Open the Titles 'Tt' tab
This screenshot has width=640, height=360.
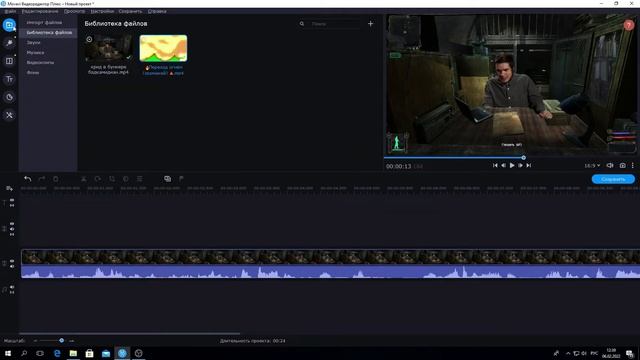tap(9, 79)
